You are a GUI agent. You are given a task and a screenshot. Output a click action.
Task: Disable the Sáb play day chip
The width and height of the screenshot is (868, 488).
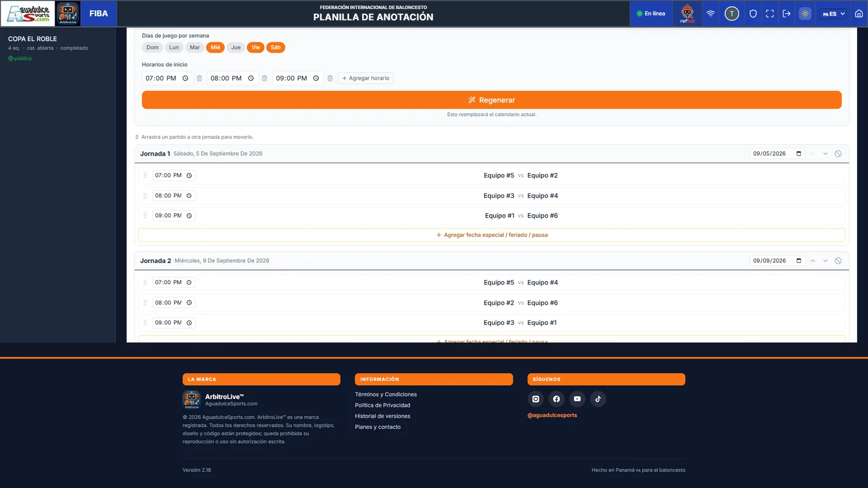[276, 48]
